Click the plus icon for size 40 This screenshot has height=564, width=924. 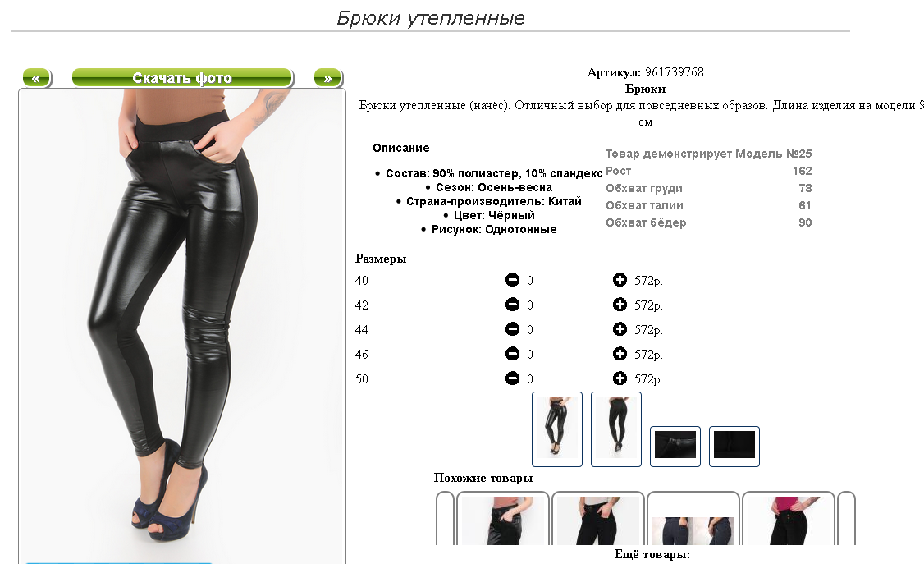point(620,280)
